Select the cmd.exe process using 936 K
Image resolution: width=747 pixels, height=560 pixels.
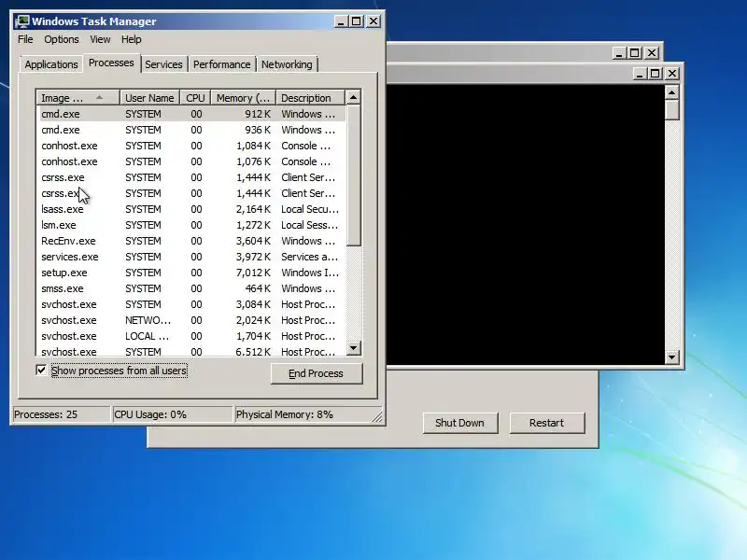pos(190,130)
